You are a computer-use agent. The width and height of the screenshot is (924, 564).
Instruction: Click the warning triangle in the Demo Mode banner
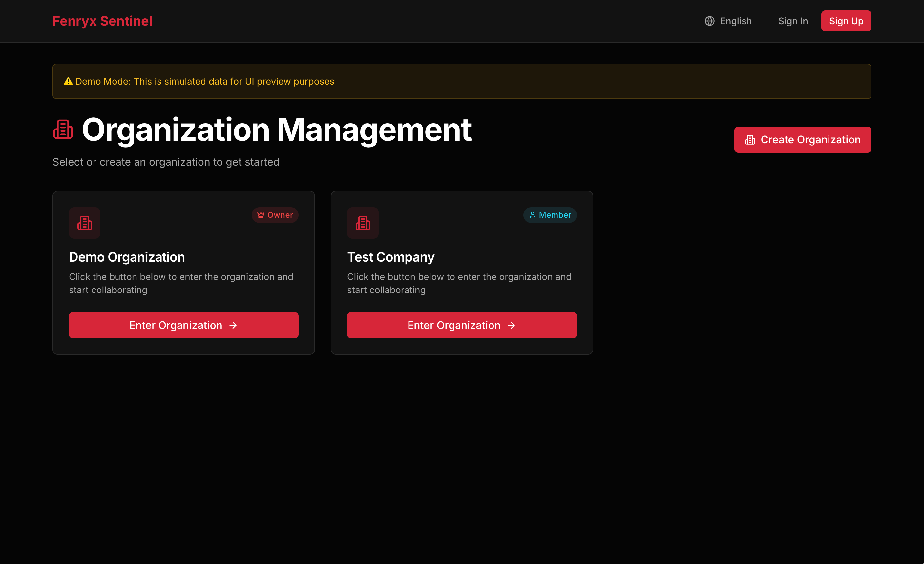click(68, 81)
